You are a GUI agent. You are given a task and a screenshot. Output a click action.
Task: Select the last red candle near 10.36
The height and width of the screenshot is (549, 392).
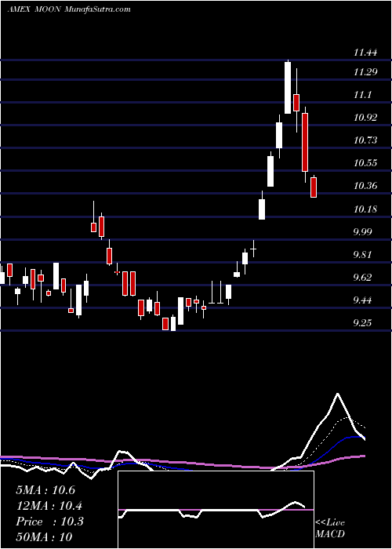(x=314, y=187)
